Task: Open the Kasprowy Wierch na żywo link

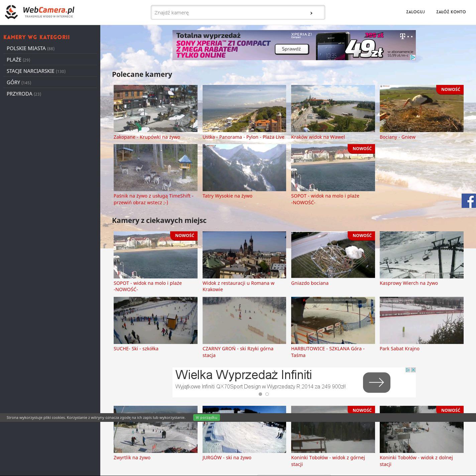Action: point(408,283)
